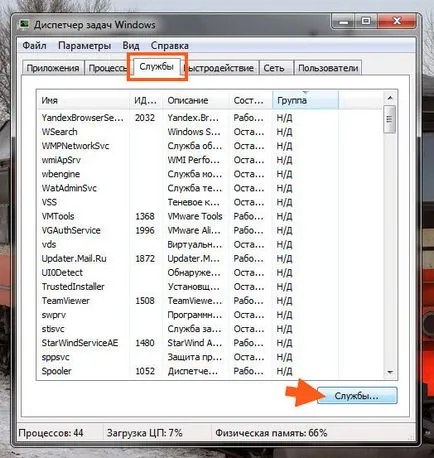The width and height of the screenshot is (434, 458).
Task: Sort the list by Имя column
Action: point(84,100)
